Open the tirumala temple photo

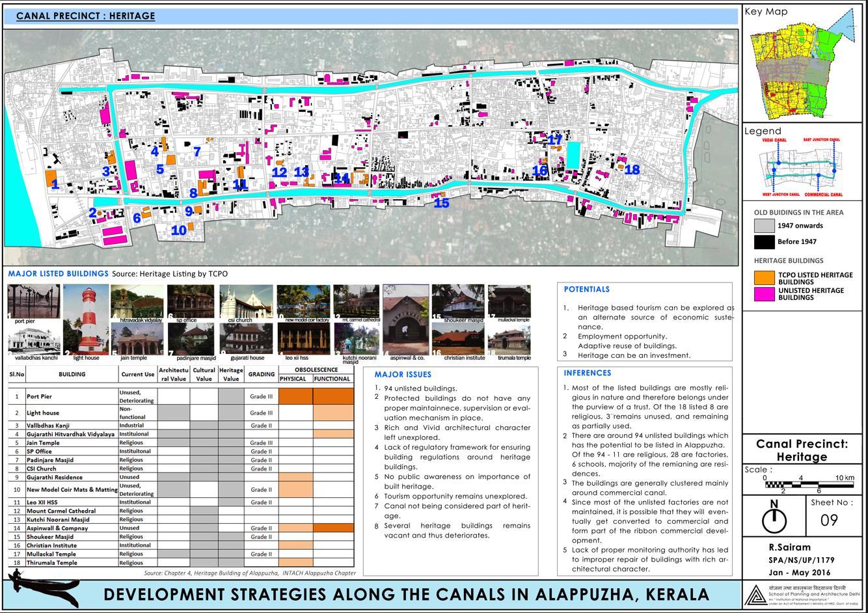click(x=509, y=338)
